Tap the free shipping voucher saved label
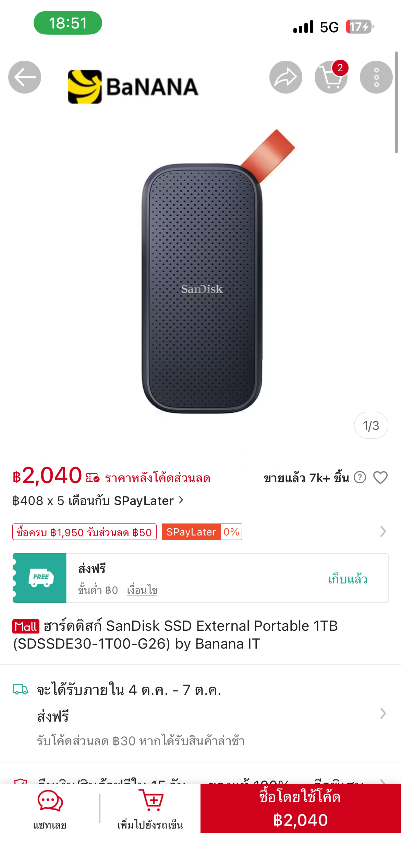This screenshot has height=868, width=401. click(x=348, y=579)
